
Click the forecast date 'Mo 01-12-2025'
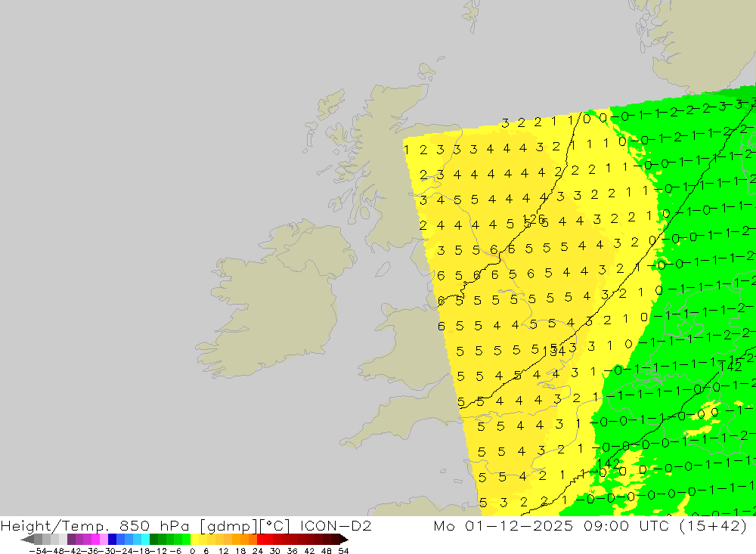pos(503,525)
